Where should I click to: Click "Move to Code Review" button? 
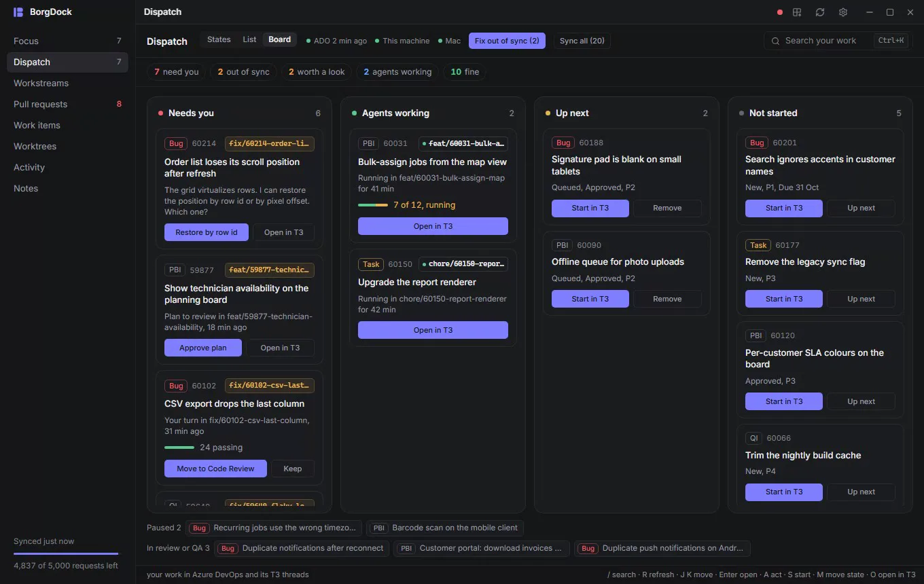215,469
